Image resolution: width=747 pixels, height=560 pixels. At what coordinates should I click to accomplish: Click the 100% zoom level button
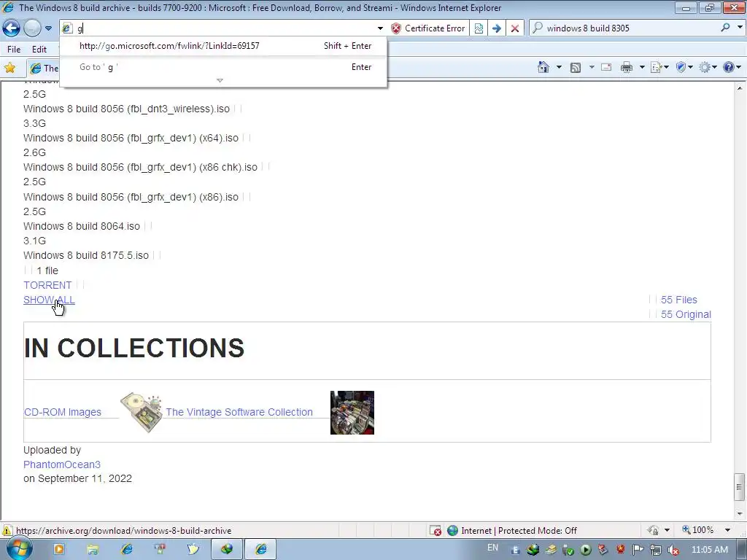(697, 530)
